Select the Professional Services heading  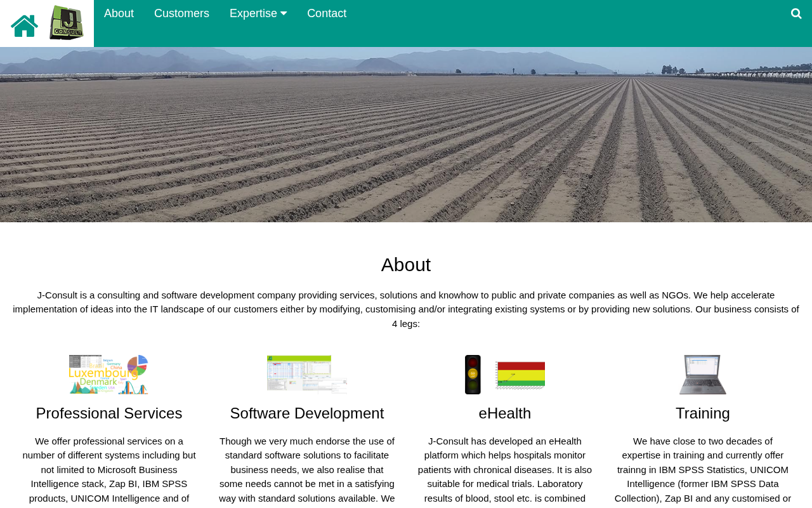(109, 413)
